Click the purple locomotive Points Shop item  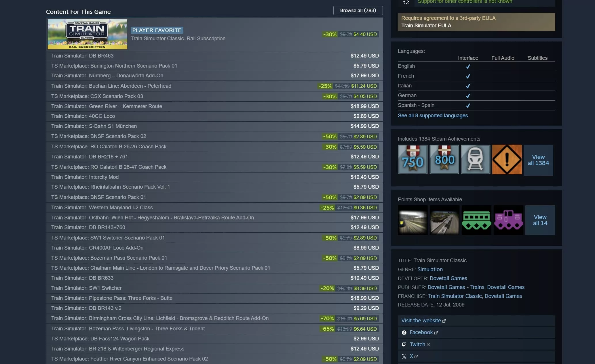(508, 220)
